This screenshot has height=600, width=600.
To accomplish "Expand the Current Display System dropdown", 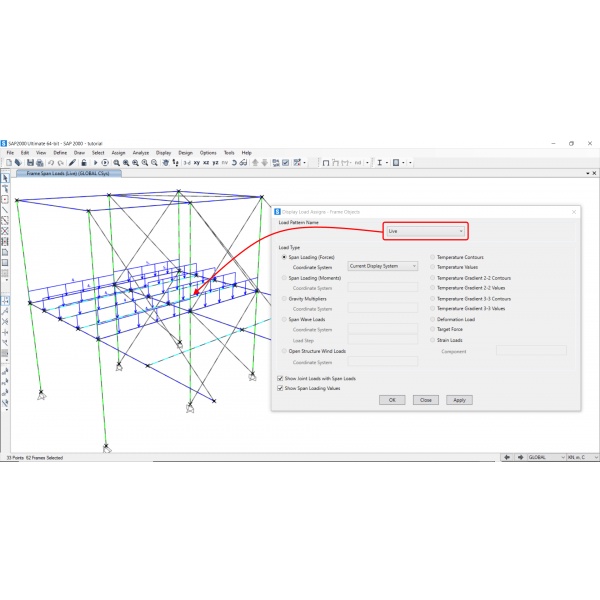I will coord(382,267).
